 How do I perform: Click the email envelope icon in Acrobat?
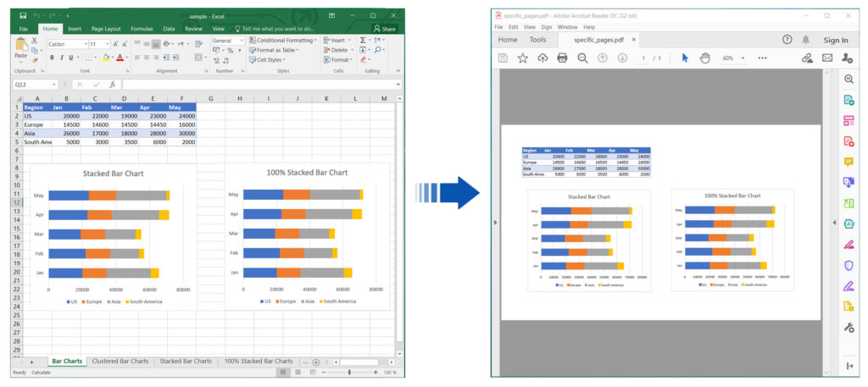pos(826,58)
